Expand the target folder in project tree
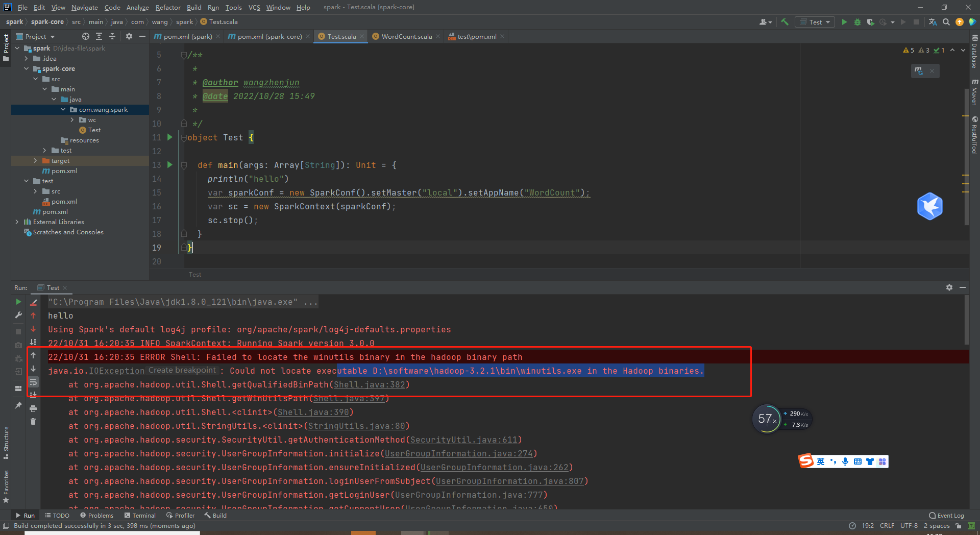This screenshot has height=535, width=980. 35,161
